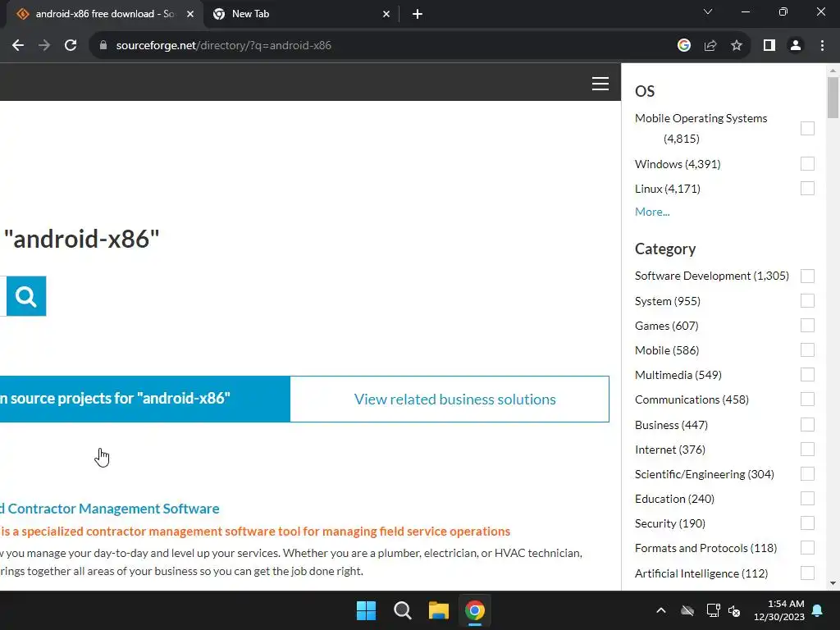Viewport: 840px width, 630px height.
Task: Open Chrome three-dot menu
Action: [822, 46]
